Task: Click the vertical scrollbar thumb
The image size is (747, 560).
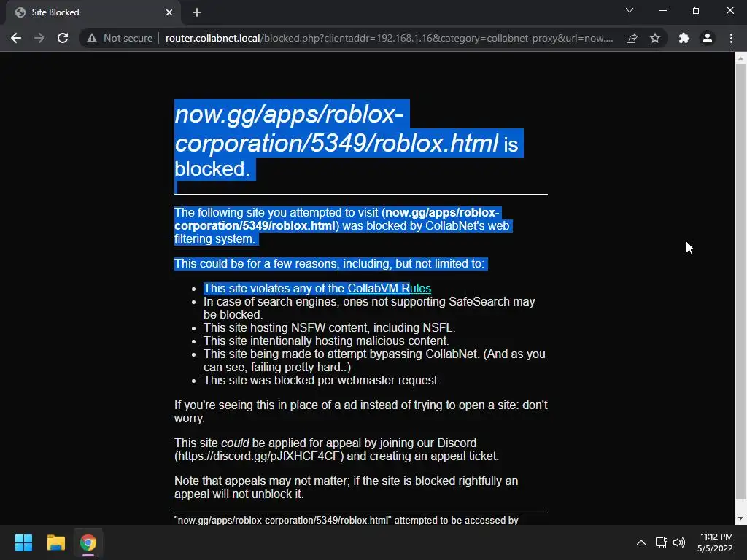Action: tap(740, 282)
